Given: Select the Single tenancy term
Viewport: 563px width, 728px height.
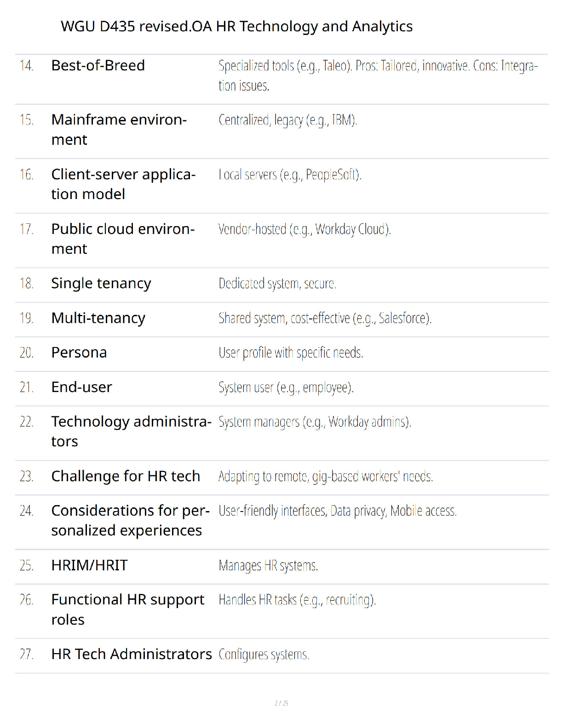Looking at the screenshot, I should point(101,284).
